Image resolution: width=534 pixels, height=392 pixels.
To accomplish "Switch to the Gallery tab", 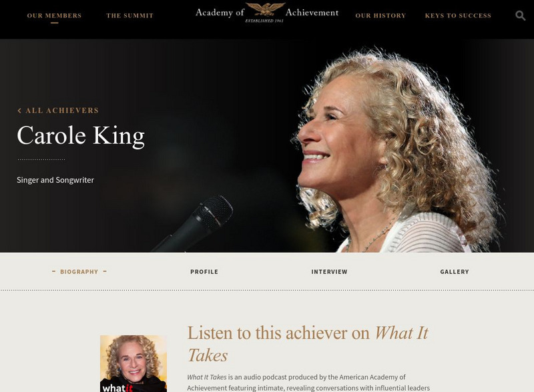I will (455, 272).
